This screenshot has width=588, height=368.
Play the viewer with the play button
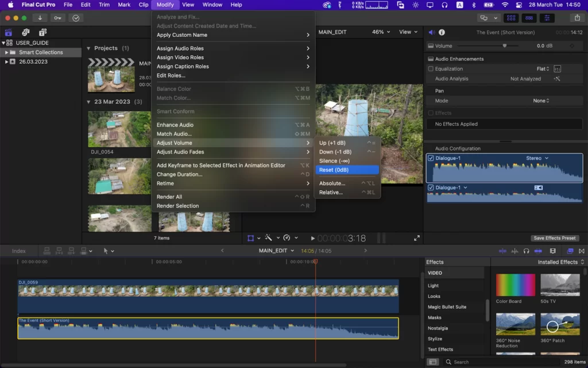click(313, 238)
